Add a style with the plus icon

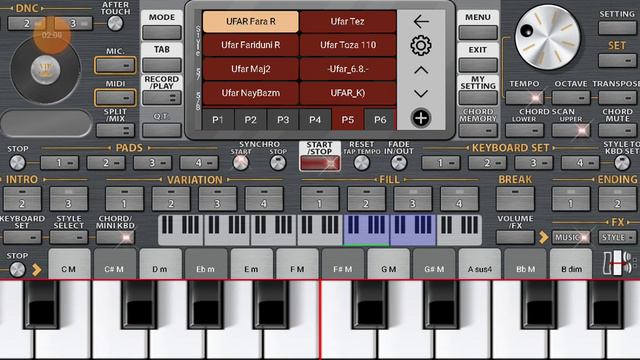(x=421, y=118)
